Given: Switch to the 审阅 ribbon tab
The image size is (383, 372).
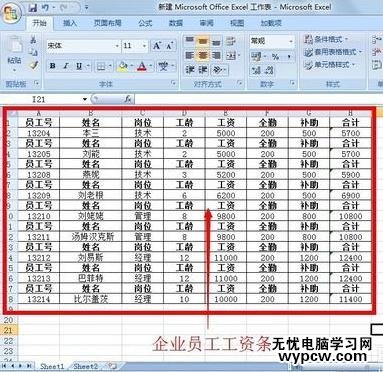Looking at the screenshot, I should [x=206, y=23].
